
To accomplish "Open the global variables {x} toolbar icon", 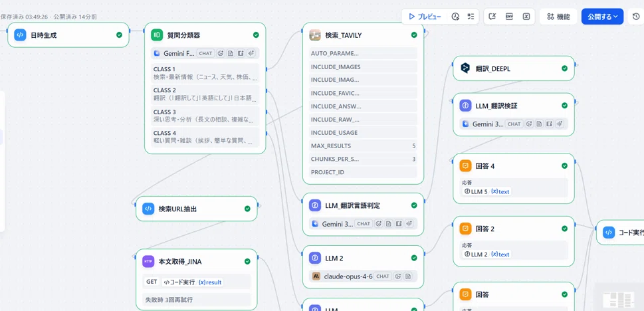I will [x=526, y=17].
